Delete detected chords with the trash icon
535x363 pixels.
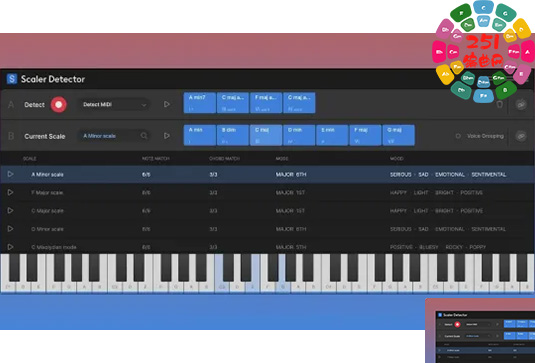(x=500, y=104)
